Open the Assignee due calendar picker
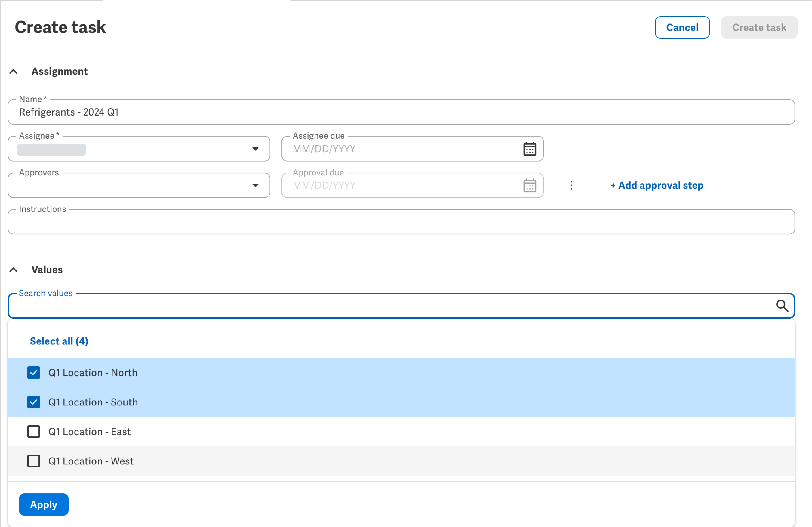Screen dimensions: 812x527 [529, 149]
